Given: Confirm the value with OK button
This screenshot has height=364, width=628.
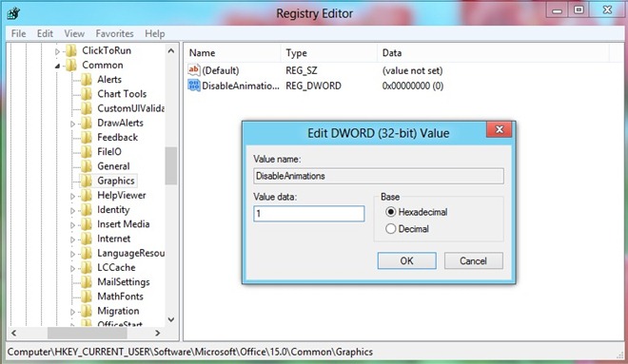Looking at the screenshot, I should coord(406,260).
